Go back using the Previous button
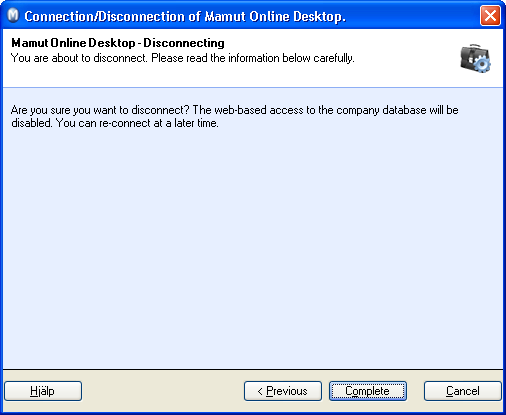The image size is (506, 415). [x=283, y=391]
